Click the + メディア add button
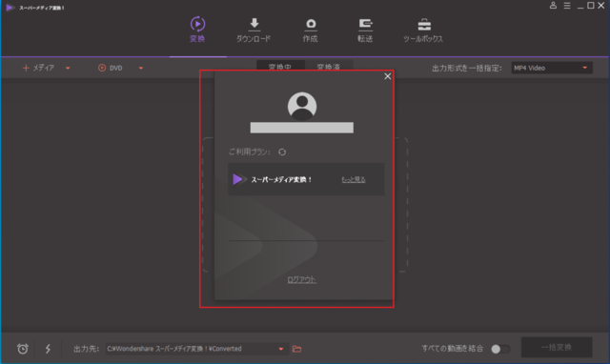 (38, 68)
